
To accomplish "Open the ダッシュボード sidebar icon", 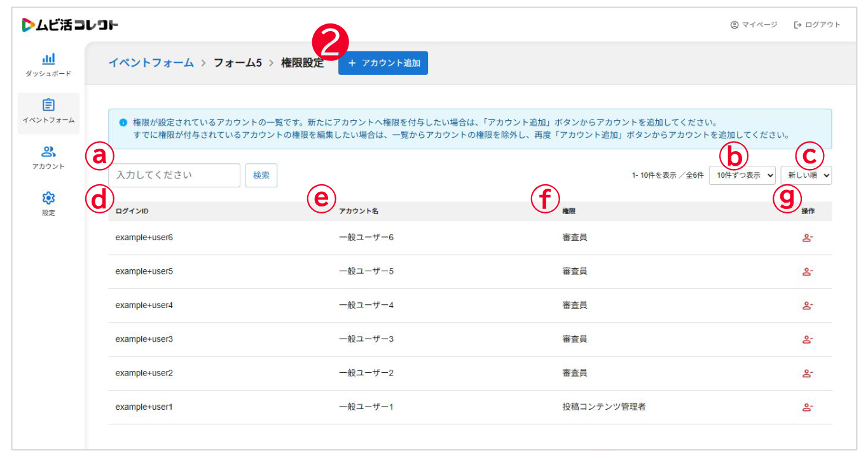I will (x=48, y=59).
